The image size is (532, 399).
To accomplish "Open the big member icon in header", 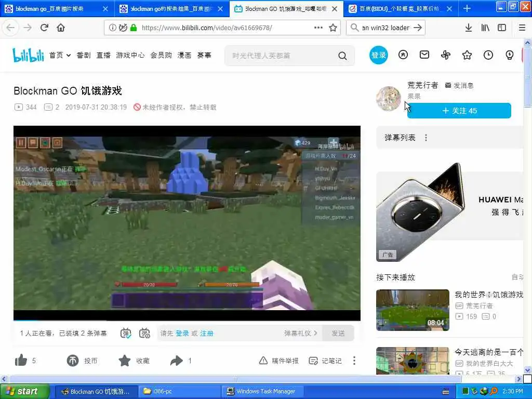I will [403, 55].
